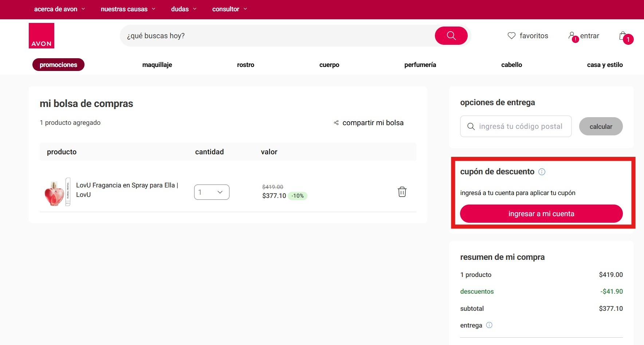Viewport: 644px width, 345px height.
Task: Click info icon next to entrega
Action: (x=489, y=325)
